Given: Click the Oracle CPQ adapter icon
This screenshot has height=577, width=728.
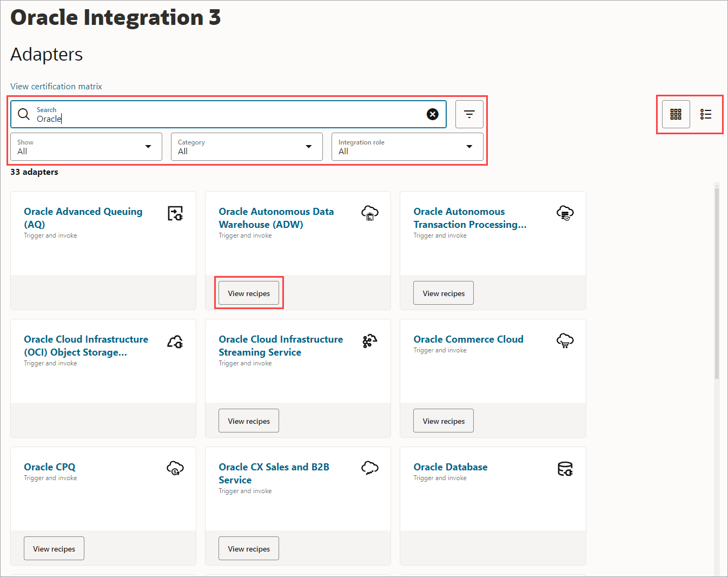Looking at the screenshot, I should [175, 469].
